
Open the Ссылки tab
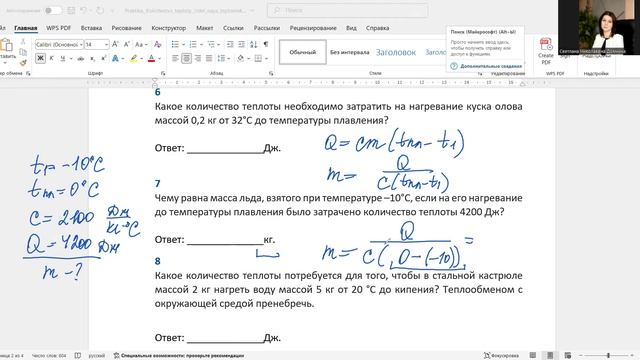(233, 28)
